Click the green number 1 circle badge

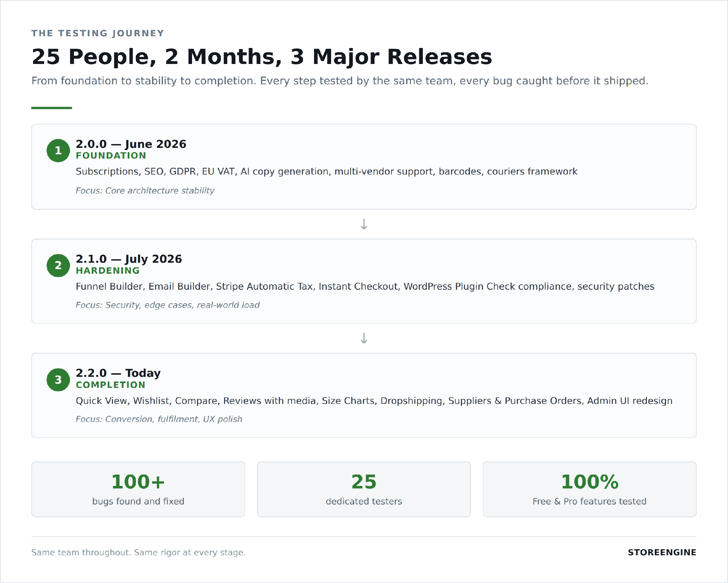58,150
